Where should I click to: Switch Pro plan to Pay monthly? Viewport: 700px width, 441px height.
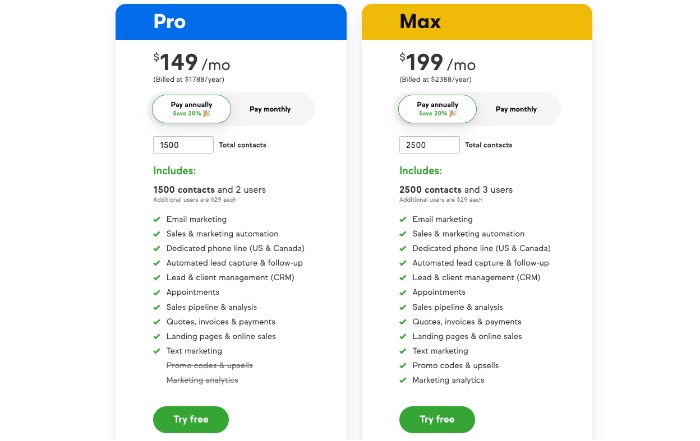pyautogui.click(x=270, y=109)
